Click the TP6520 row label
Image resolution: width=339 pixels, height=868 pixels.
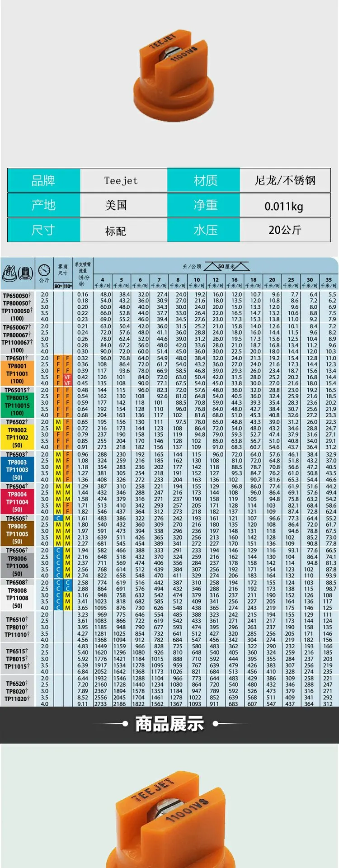17,684
